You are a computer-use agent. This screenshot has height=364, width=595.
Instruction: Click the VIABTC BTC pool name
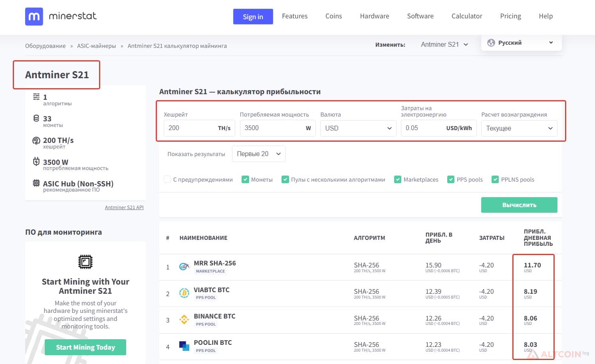pos(212,290)
